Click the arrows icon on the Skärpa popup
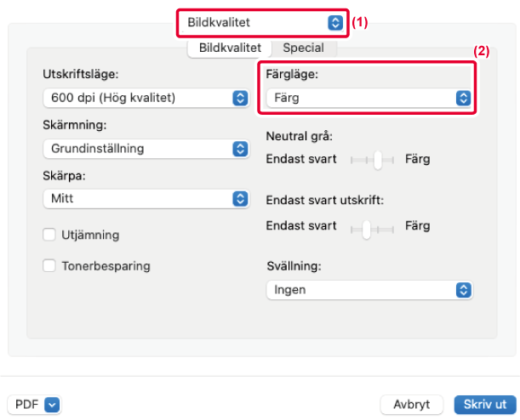This screenshot has width=520, height=420. (240, 199)
